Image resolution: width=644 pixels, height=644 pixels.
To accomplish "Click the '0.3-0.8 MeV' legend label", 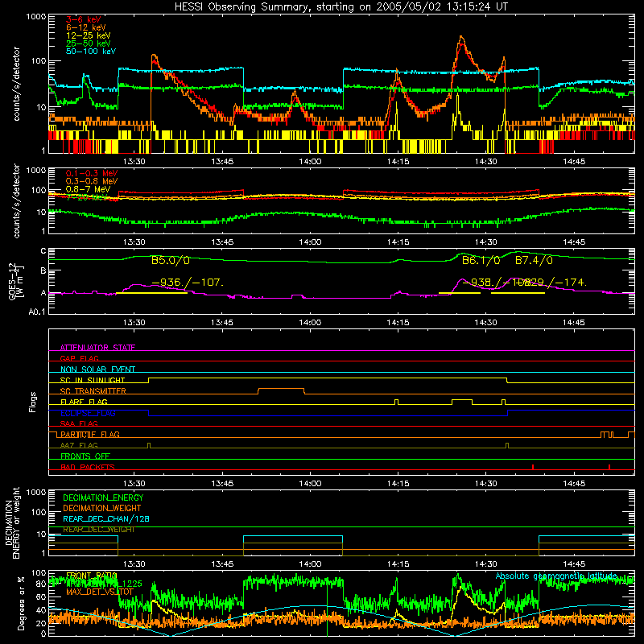I will tap(92, 181).
